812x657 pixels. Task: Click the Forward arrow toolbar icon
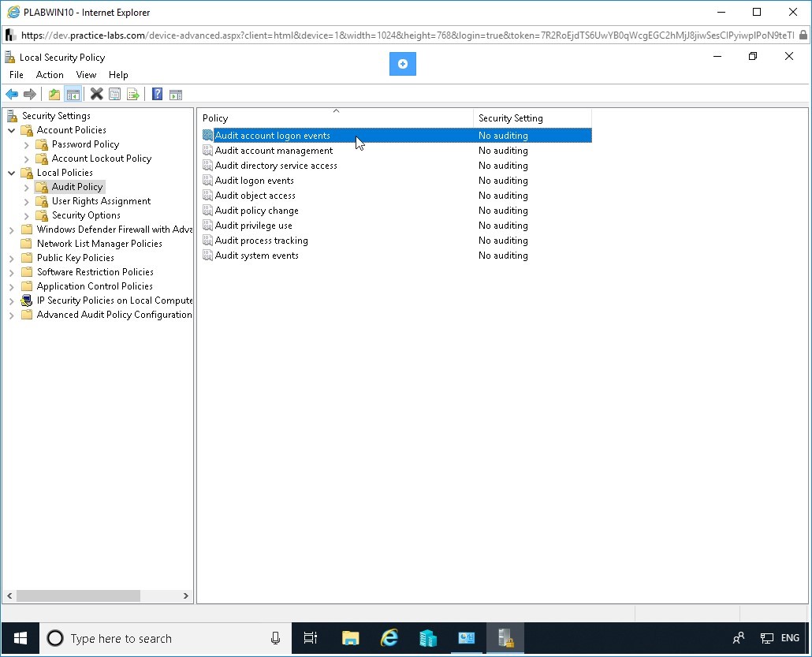[x=29, y=95]
